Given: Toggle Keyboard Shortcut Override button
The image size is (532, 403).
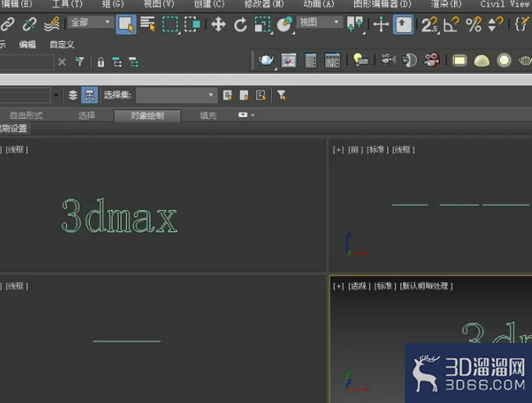Looking at the screenshot, I should (x=403, y=25).
